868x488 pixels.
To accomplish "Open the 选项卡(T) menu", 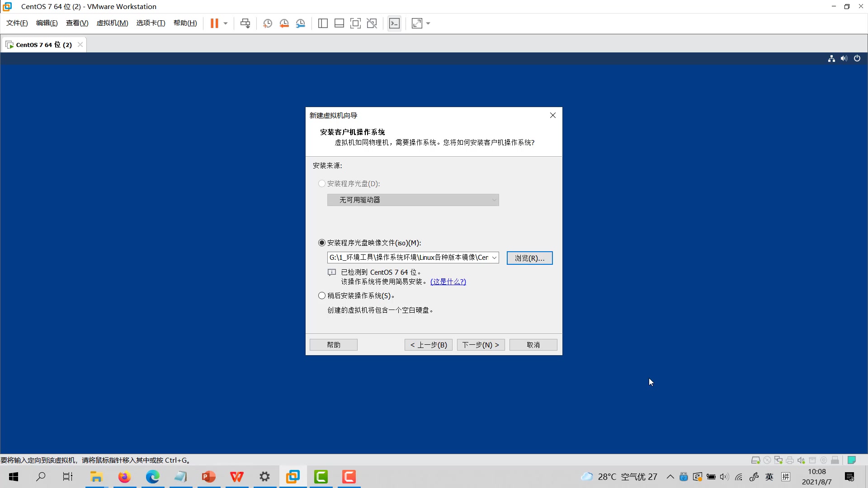I will [151, 23].
